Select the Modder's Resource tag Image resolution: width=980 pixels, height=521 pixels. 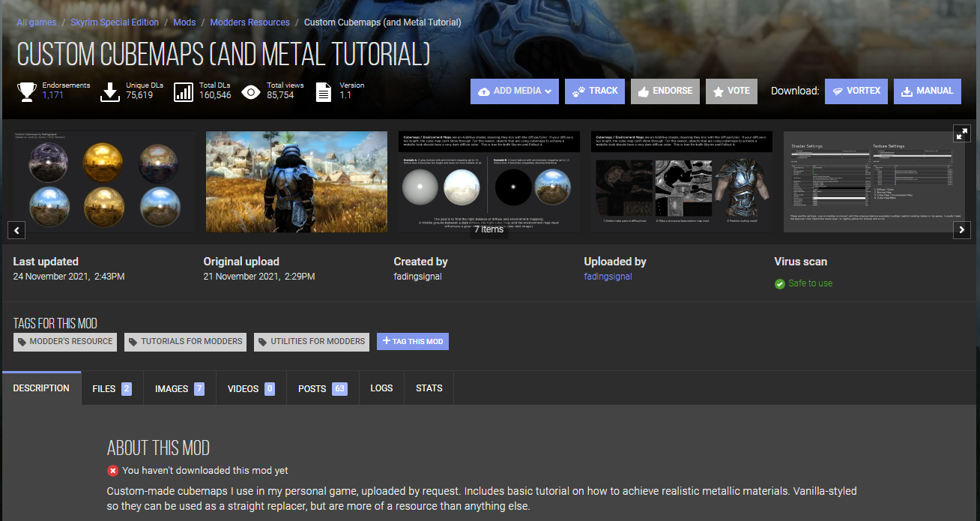pyautogui.click(x=65, y=342)
